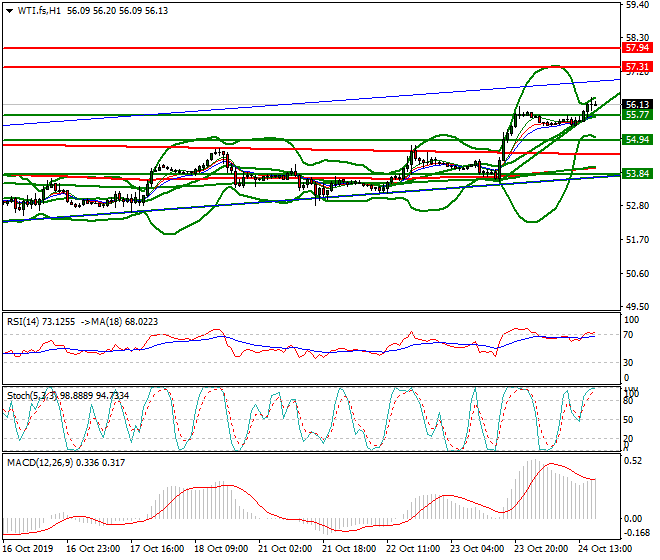Select the 22 Oct 11:00 time axis label

413,549
